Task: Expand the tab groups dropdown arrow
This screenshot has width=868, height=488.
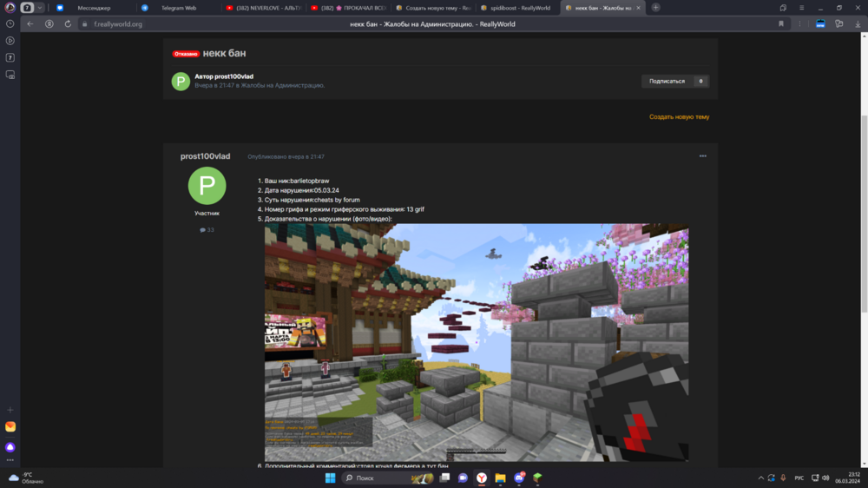Action: pos(40,8)
